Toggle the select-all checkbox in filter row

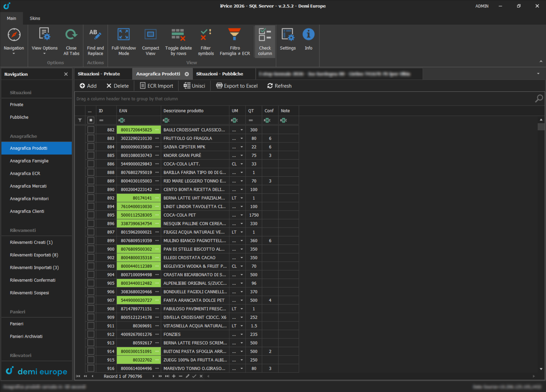(x=91, y=120)
